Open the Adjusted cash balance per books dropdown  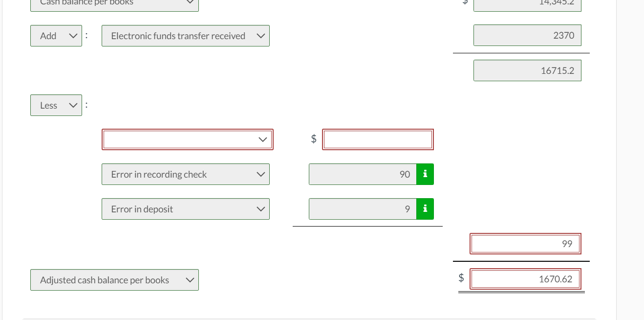114,279
